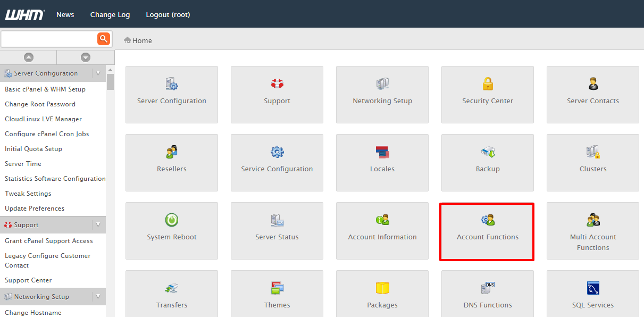Open Server Time link
Image resolution: width=644 pixels, height=317 pixels.
coord(23,164)
